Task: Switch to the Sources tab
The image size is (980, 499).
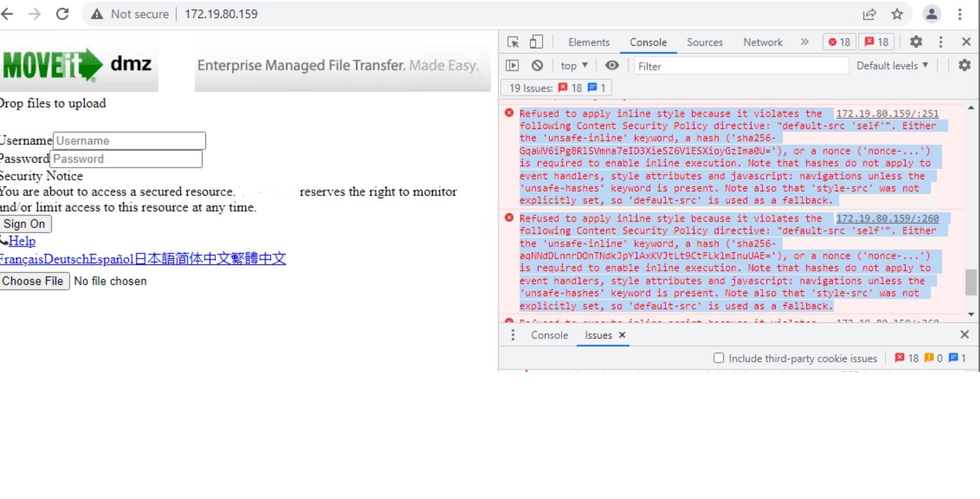Action: pyautogui.click(x=705, y=42)
